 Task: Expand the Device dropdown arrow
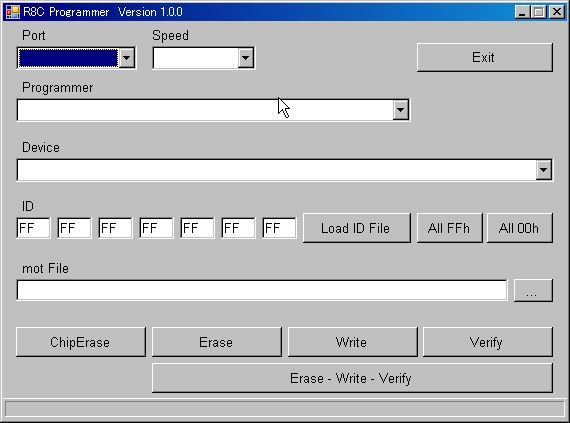click(x=543, y=170)
